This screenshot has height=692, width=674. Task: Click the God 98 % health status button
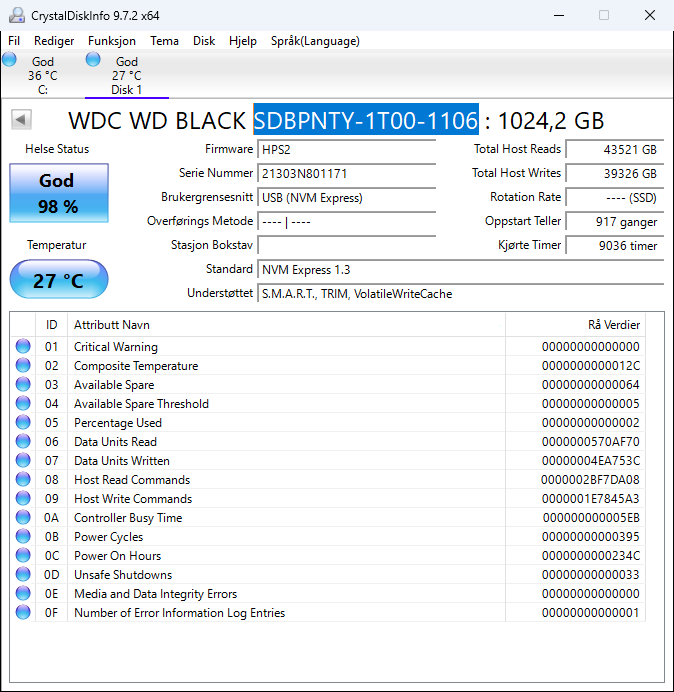coord(59,193)
